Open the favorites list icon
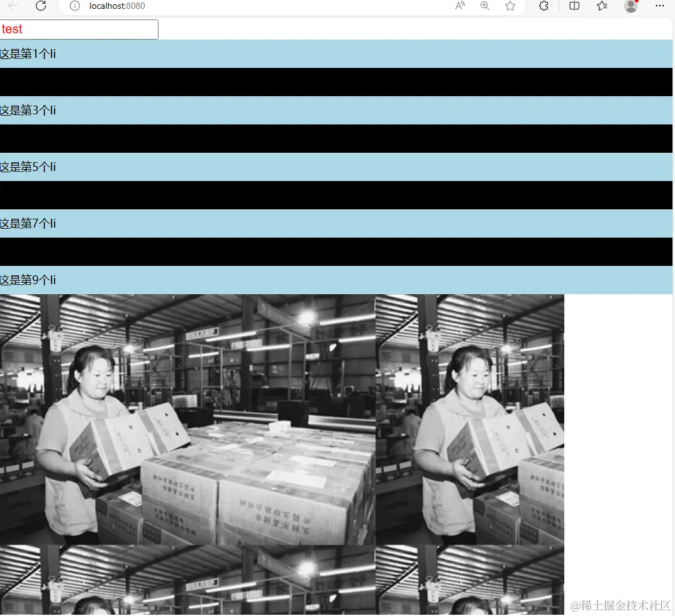The height and width of the screenshot is (616, 675). tap(602, 6)
